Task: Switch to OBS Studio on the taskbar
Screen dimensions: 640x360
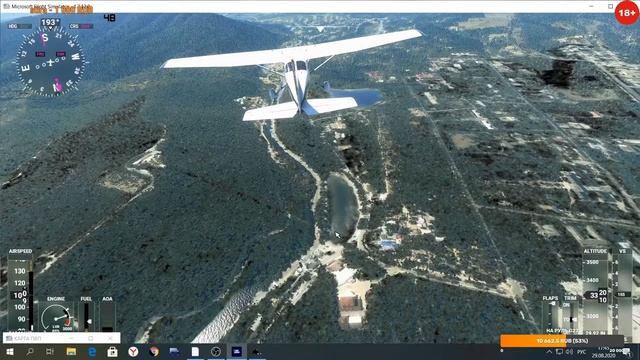Action: point(216,352)
